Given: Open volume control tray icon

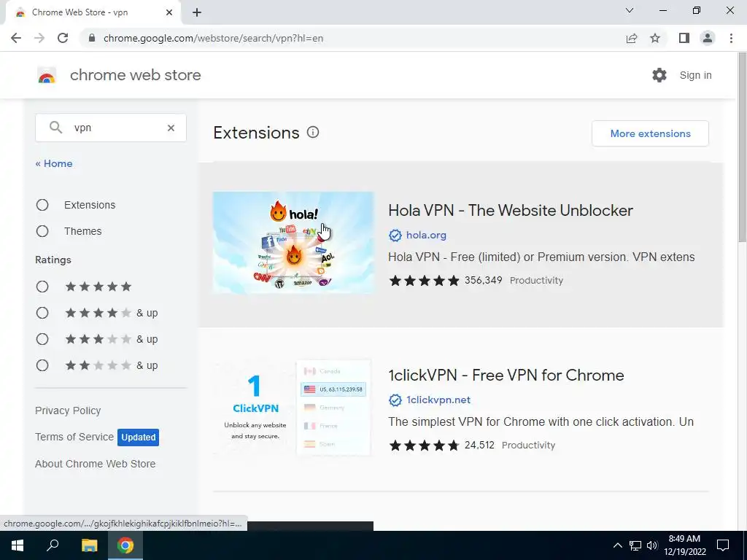Looking at the screenshot, I should coord(652,545).
